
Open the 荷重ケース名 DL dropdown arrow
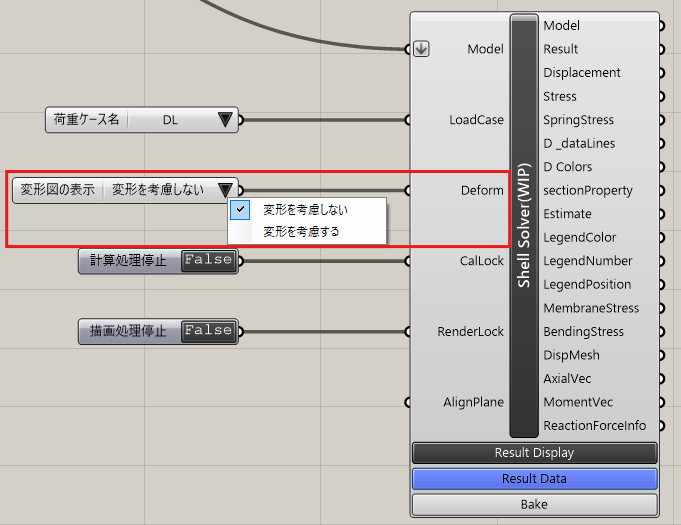[x=225, y=120]
